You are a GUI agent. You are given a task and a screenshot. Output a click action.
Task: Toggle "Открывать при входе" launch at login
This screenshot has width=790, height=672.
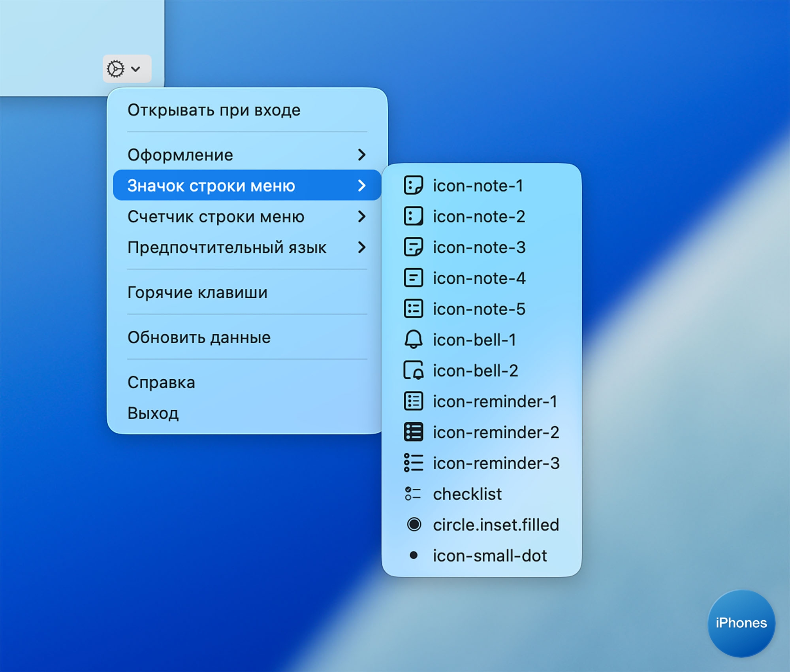pos(214,110)
